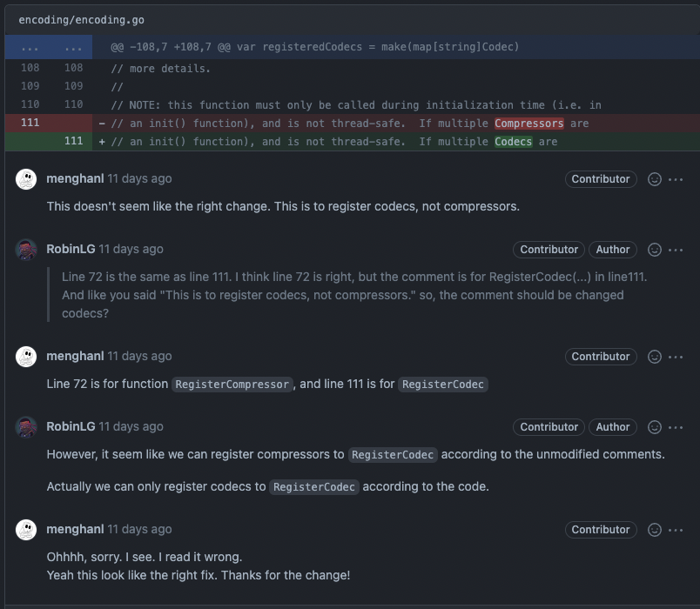700x609 pixels.
Task: Show more actions for "However, it seem" comment
Action: tap(676, 427)
